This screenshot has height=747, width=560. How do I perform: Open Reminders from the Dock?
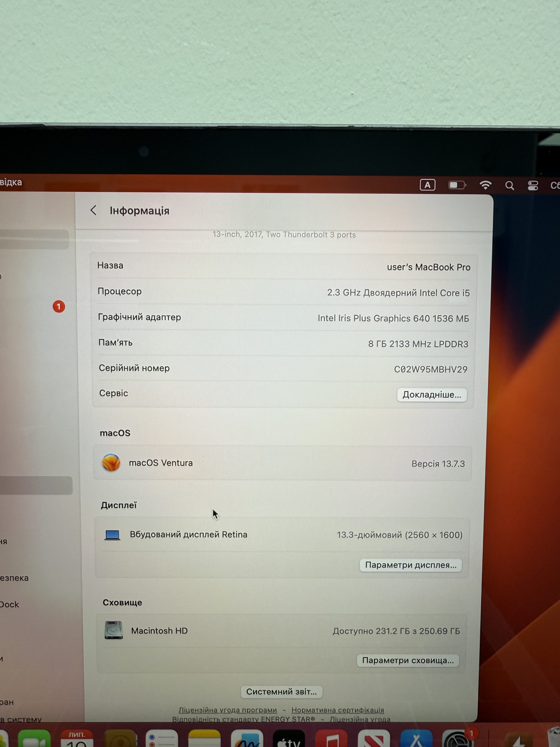(x=162, y=739)
